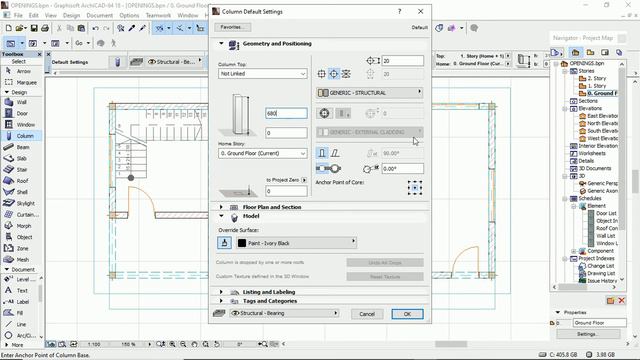The image size is (640, 360).
Task: Open the Column Top 'Not Linked' dropdown
Action: (x=263, y=74)
